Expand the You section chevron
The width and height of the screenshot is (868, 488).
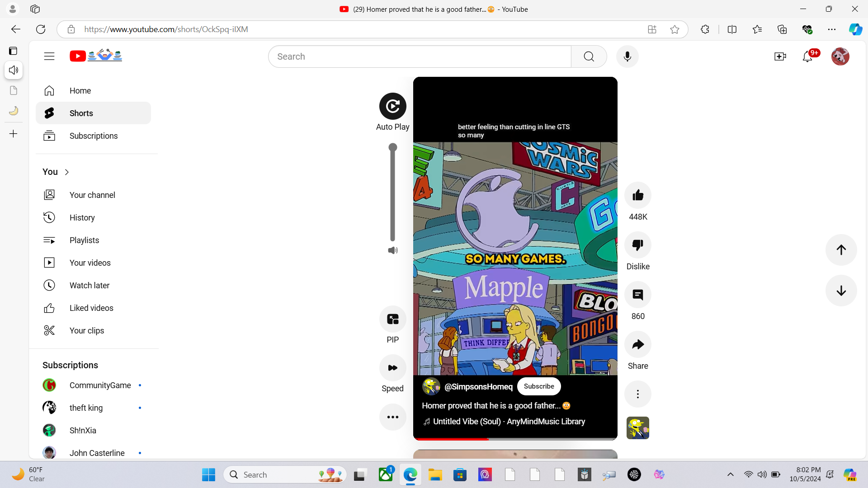click(x=67, y=172)
